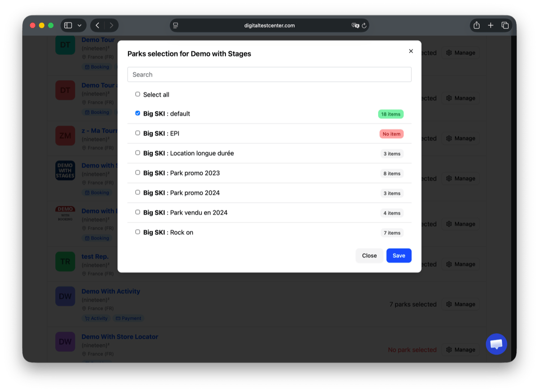Click the translate icon in address bar
This screenshot has height=392, width=539.
[x=355, y=26]
